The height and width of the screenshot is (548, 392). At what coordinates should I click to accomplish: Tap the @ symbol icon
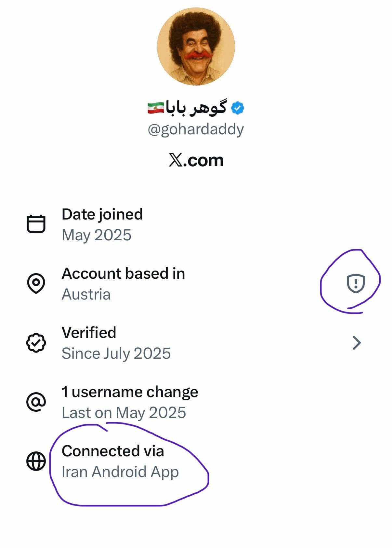point(36,402)
